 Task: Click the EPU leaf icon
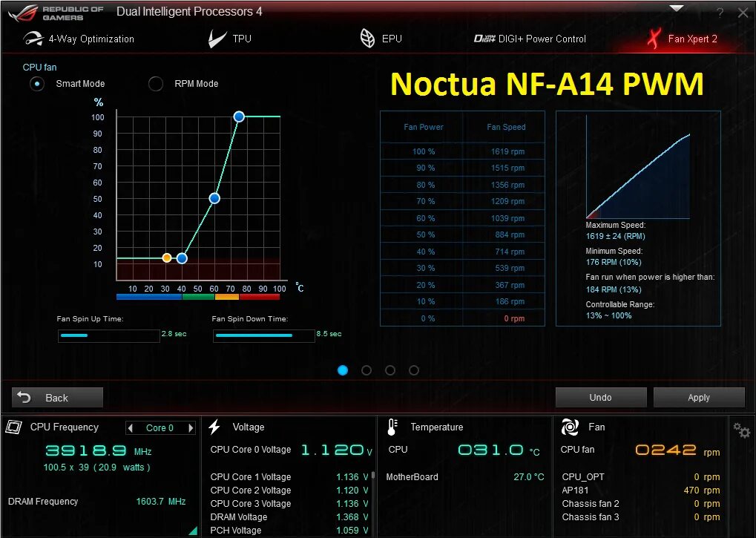pos(367,39)
